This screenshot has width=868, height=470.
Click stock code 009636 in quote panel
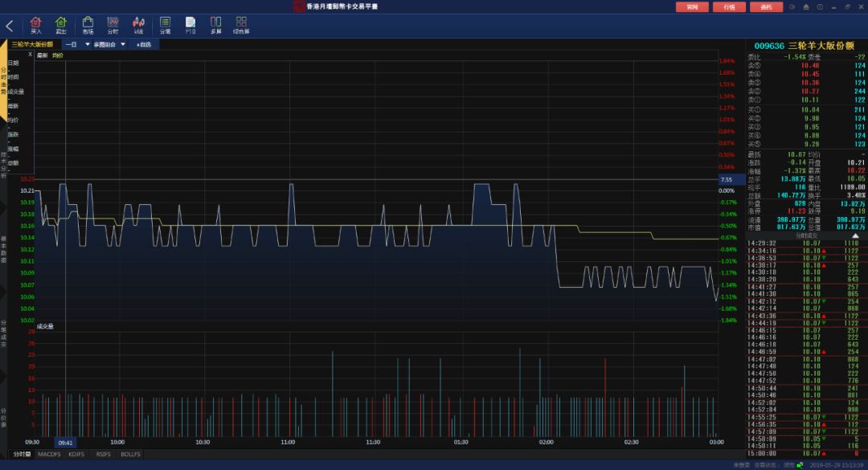click(769, 46)
